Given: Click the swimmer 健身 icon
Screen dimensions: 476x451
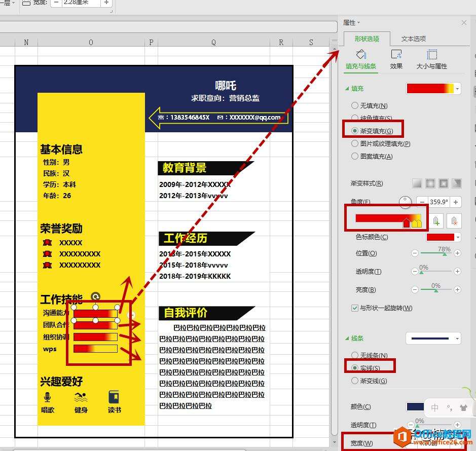Looking at the screenshot, I should [x=81, y=397].
